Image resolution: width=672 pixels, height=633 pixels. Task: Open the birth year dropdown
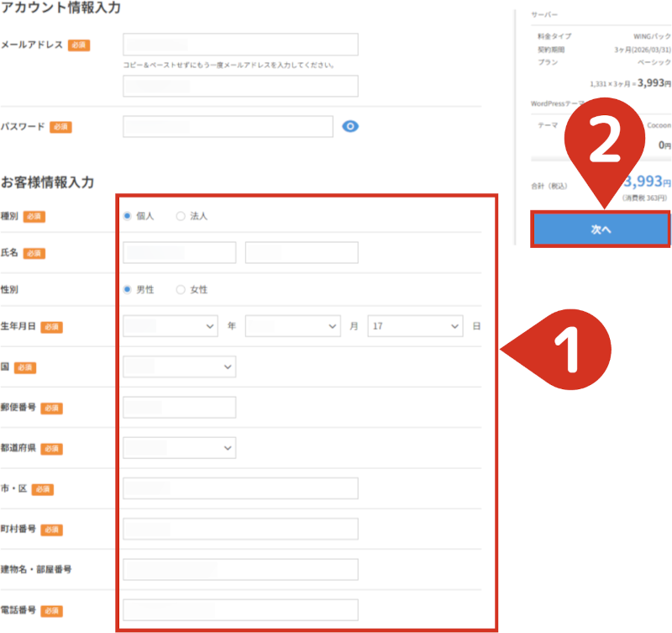click(171, 326)
